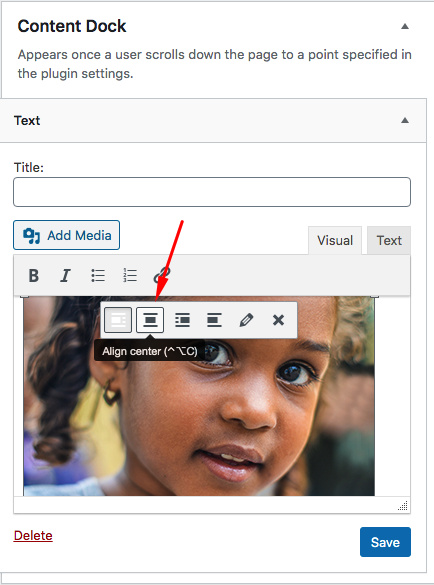
Task: Align image right in image toolbar
Action: [x=182, y=320]
